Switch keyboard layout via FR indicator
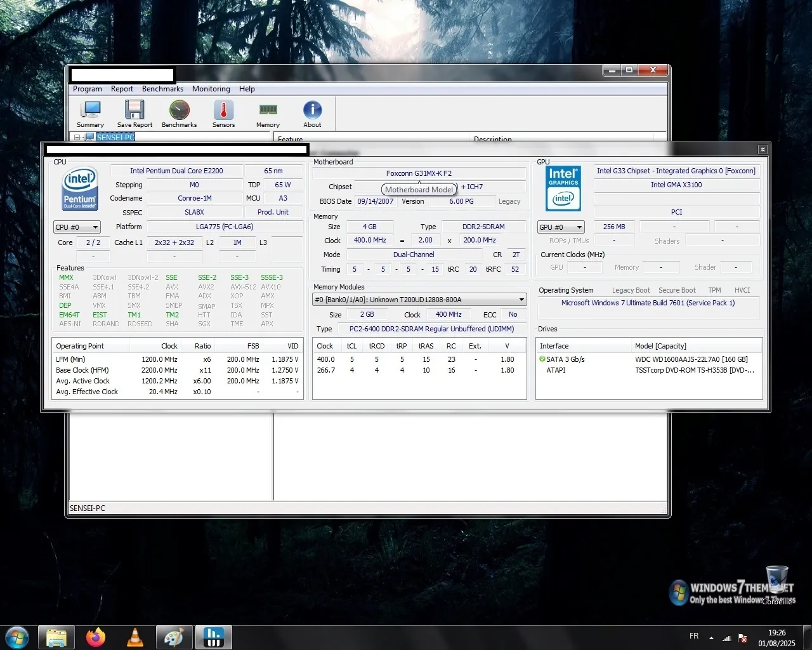The width and height of the screenshot is (812, 650). click(693, 635)
